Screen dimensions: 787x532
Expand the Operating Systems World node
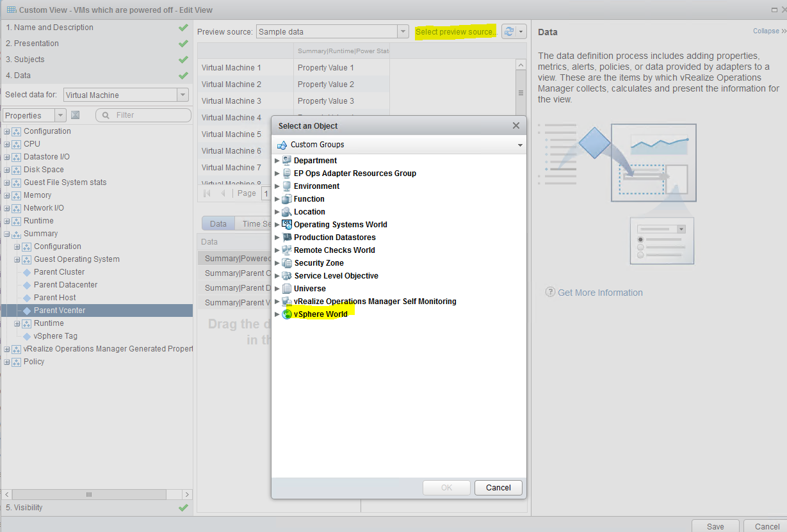click(x=277, y=225)
